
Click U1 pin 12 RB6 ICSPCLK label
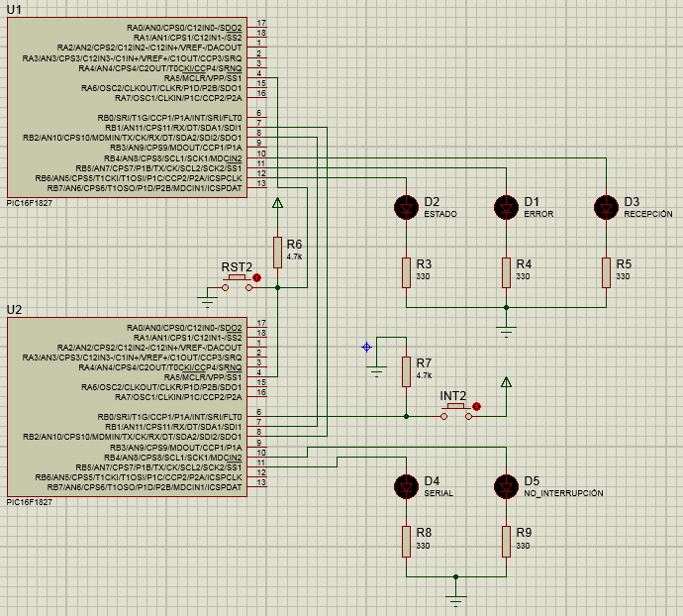(x=139, y=178)
